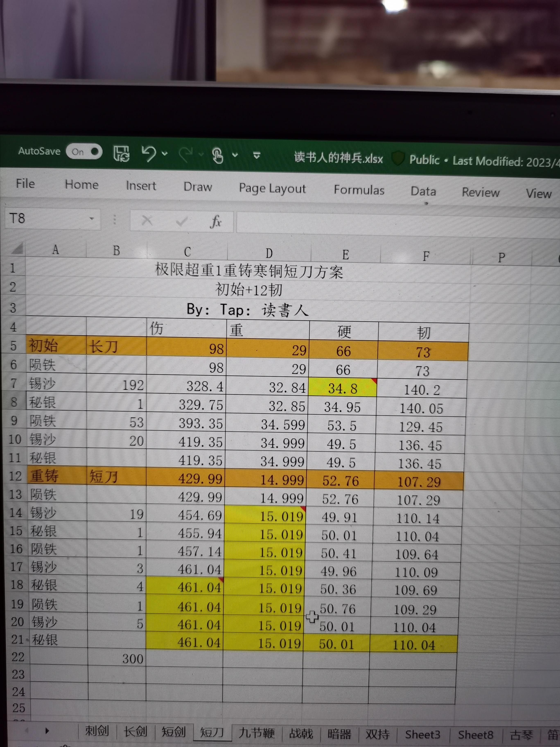This screenshot has width=560, height=747.
Task: Open the Data ribbon tab
Action: 423,191
